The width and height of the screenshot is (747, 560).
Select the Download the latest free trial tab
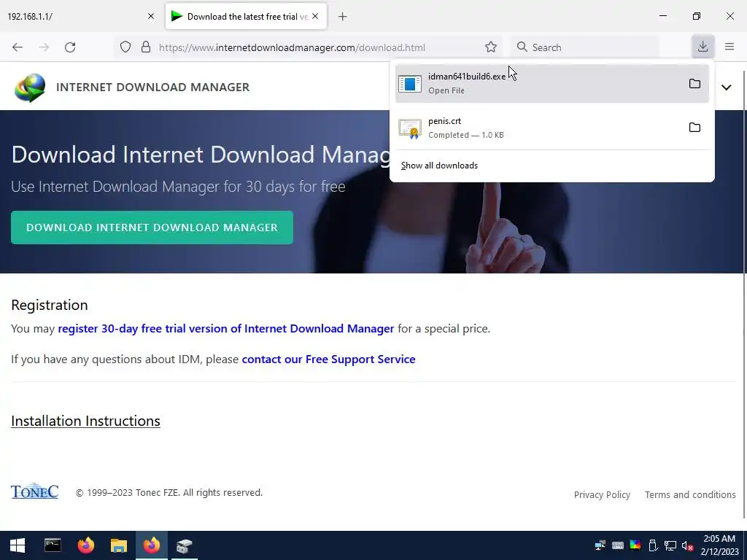pos(246,16)
